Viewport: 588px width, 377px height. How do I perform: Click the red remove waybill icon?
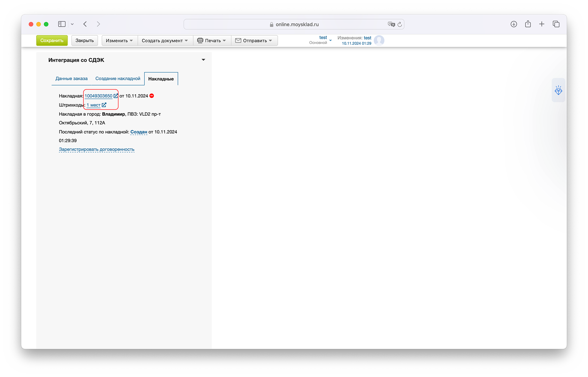tap(152, 96)
